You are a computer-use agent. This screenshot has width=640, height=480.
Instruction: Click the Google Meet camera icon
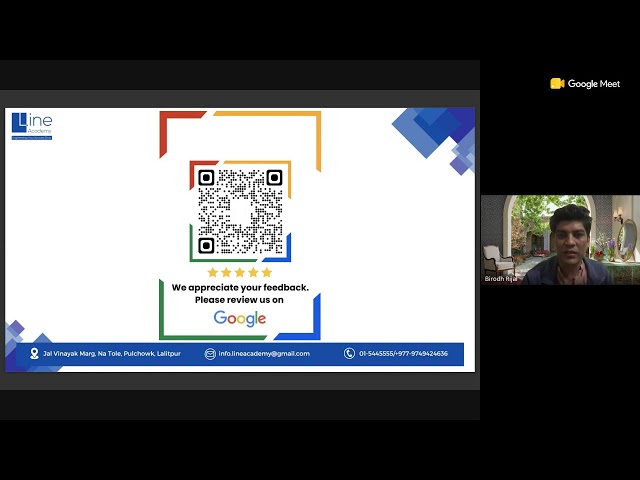click(557, 84)
